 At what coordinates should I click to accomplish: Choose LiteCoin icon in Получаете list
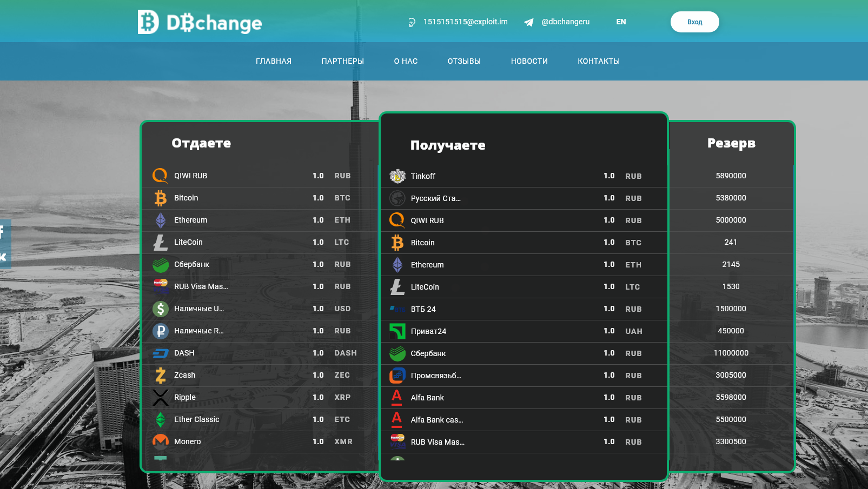pyautogui.click(x=397, y=287)
